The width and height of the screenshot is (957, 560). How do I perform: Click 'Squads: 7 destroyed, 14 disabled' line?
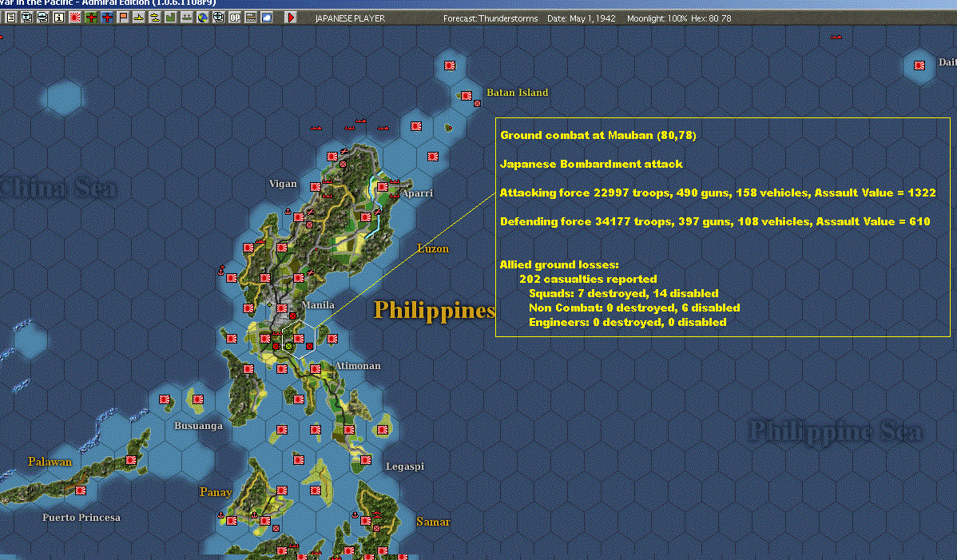click(x=623, y=293)
